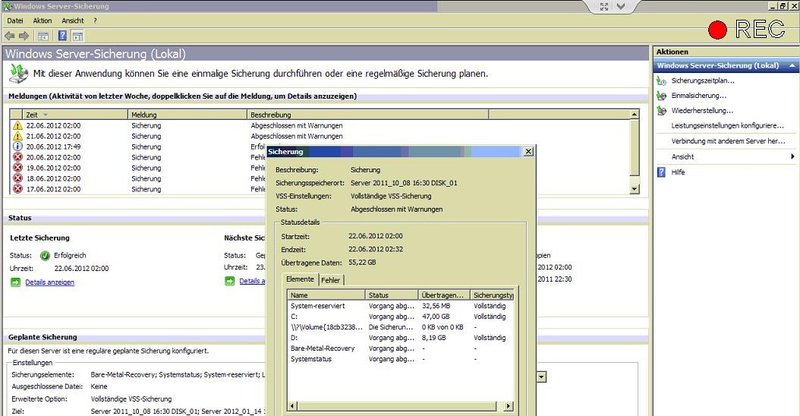Click the fullscreen expand icon in top bar
The height and width of the screenshot is (416, 800).
(604, 7)
